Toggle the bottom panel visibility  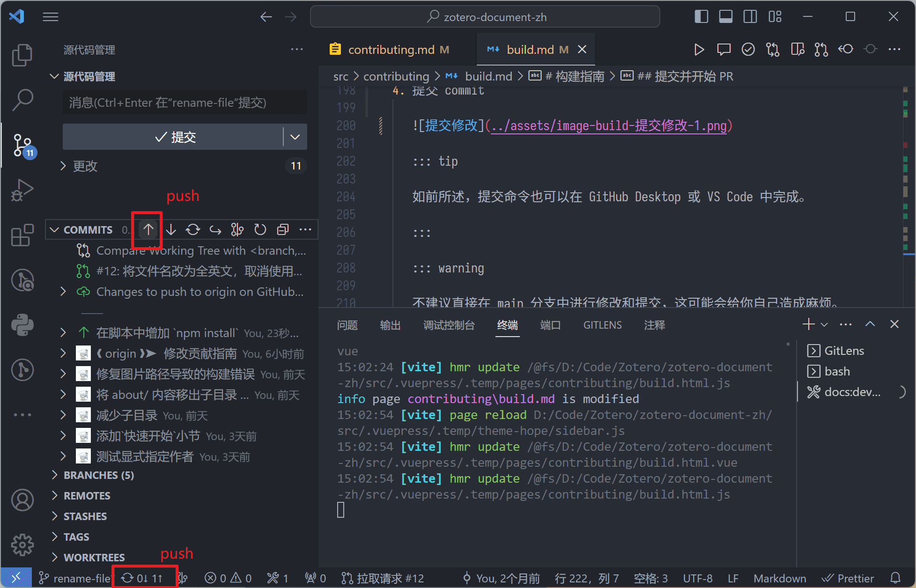pos(725,16)
